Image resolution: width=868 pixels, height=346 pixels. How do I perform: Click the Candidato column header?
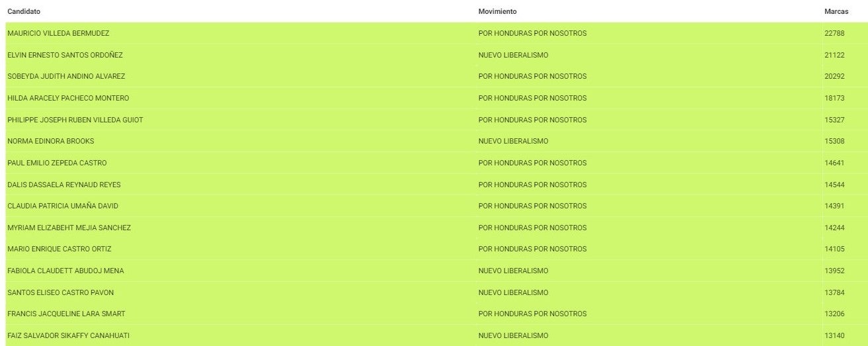pyautogui.click(x=24, y=12)
